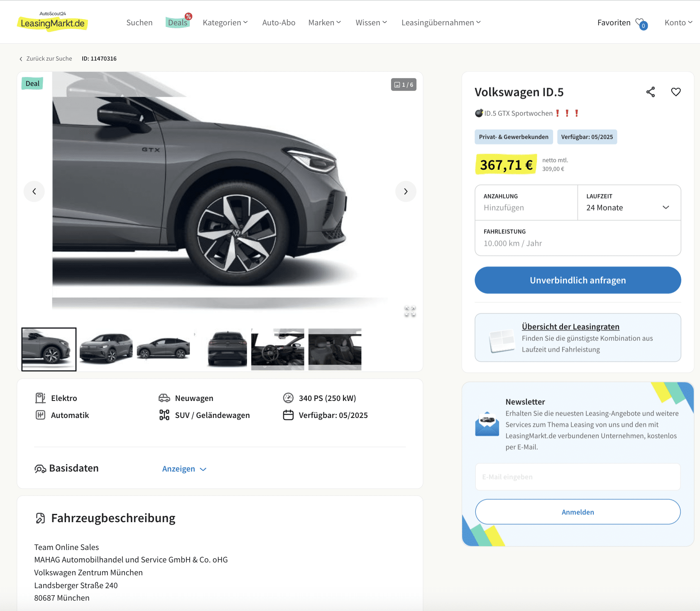Open the Fahrleistung 10.000 km selector
The width and height of the screenshot is (700, 611).
578,238
